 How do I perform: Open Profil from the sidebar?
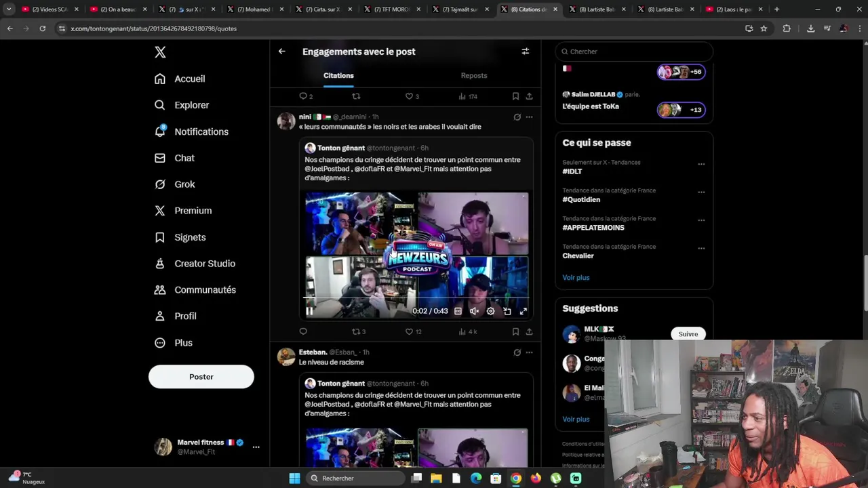(176, 316)
